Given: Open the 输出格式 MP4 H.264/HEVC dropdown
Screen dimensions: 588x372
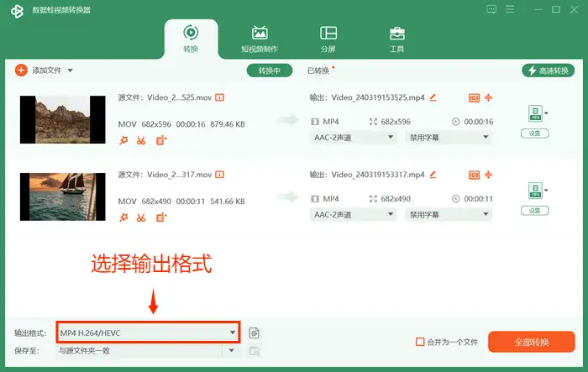Looking at the screenshot, I should (x=148, y=333).
